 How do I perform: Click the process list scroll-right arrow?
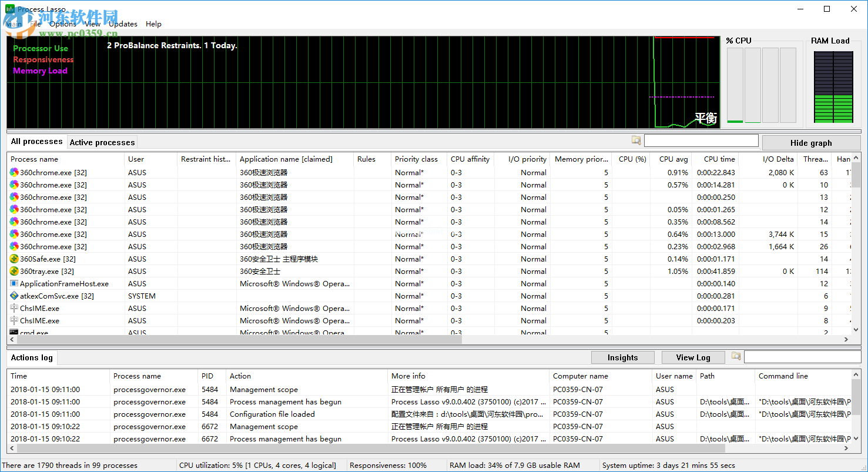(846, 339)
